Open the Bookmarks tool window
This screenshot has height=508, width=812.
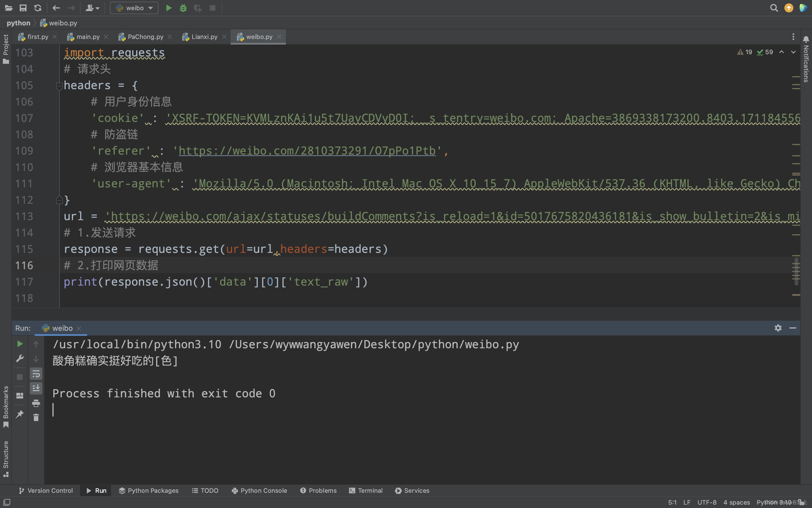point(6,406)
